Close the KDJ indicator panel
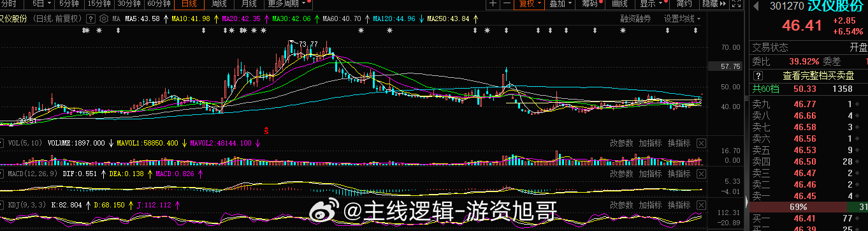 (x=702, y=205)
